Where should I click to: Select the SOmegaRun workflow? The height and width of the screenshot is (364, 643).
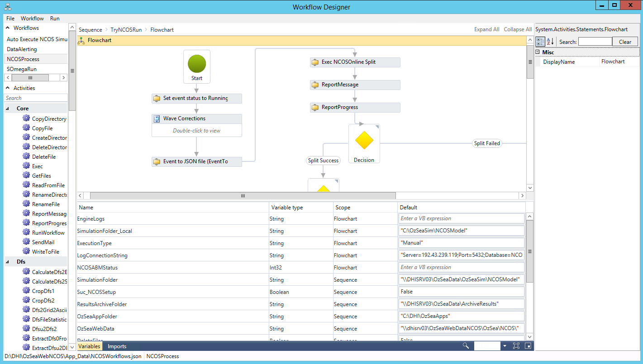click(x=22, y=69)
